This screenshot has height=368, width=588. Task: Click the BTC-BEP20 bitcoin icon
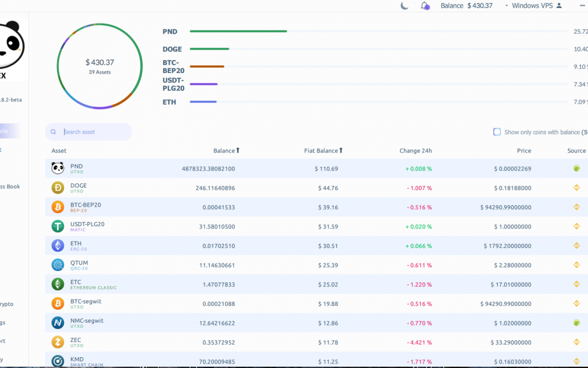pos(58,207)
